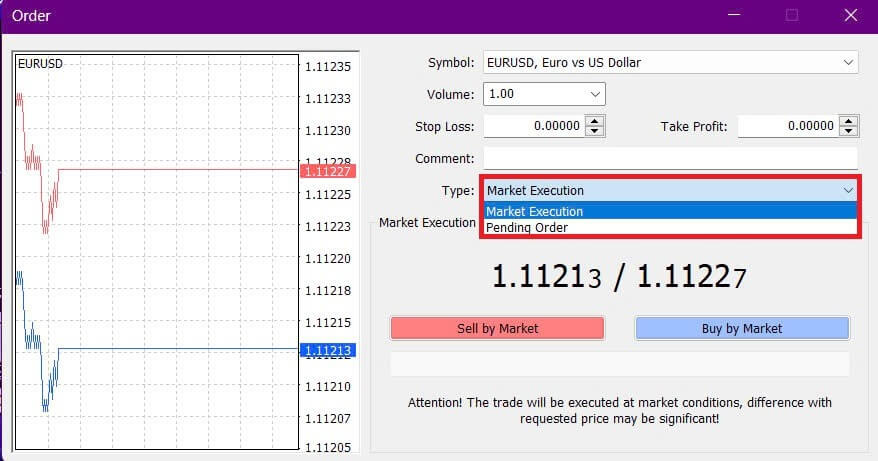Increase Take Profit with the up arrow
Screen dimensions: 878x461
pos(849,121)
